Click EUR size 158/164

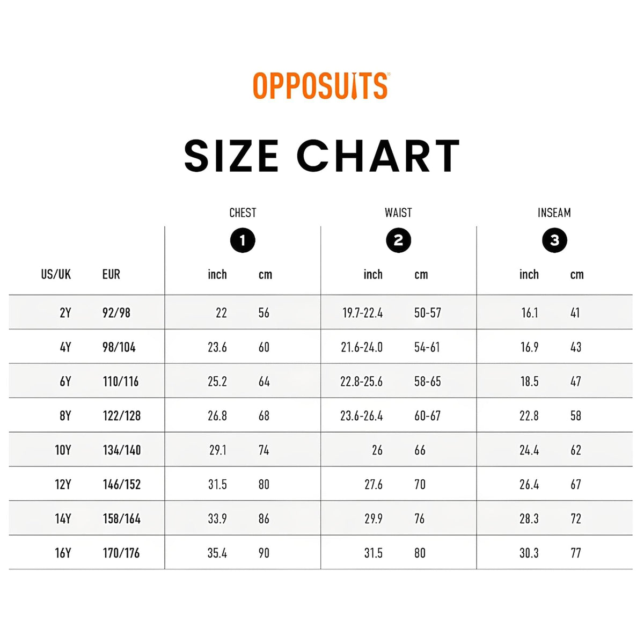[x=122, y=519]
